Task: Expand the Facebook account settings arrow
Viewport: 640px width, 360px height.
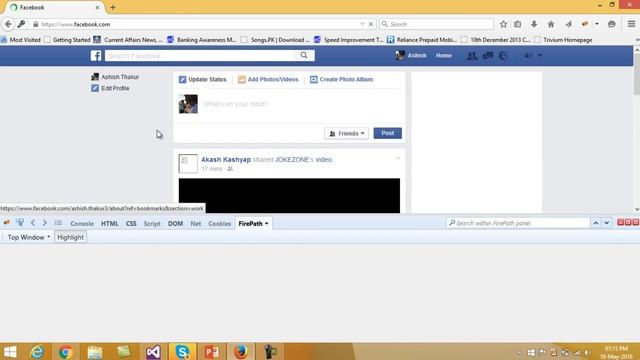Action: pyautogui.click(x=540, y=55)
